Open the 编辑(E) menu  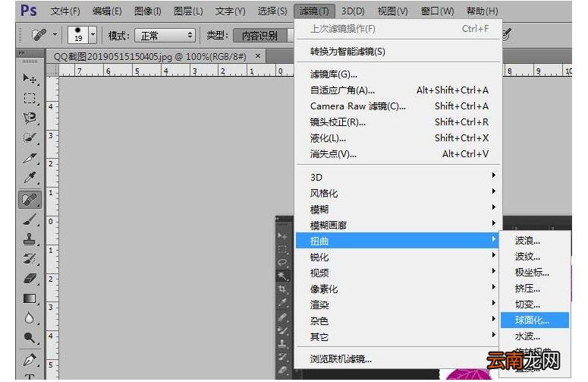click(x=107, y=11)
